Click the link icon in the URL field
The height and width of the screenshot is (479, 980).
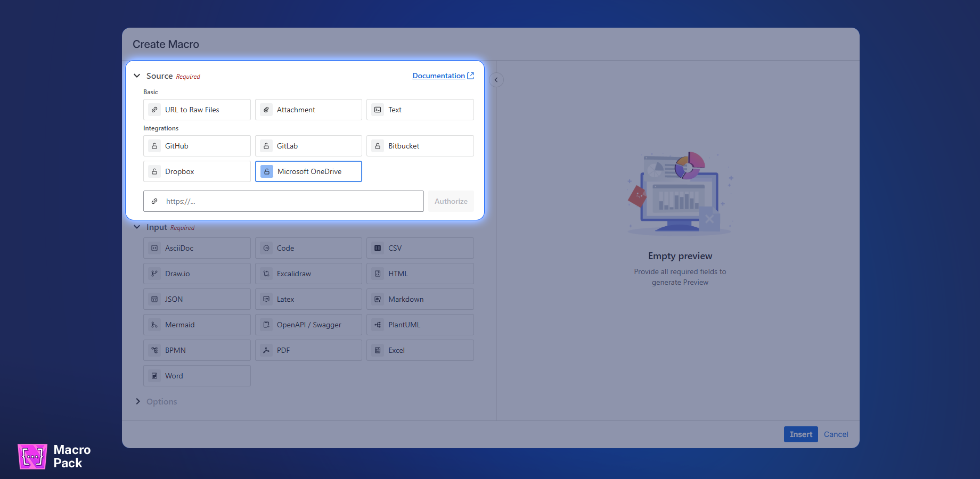click(x=154, y=201)
